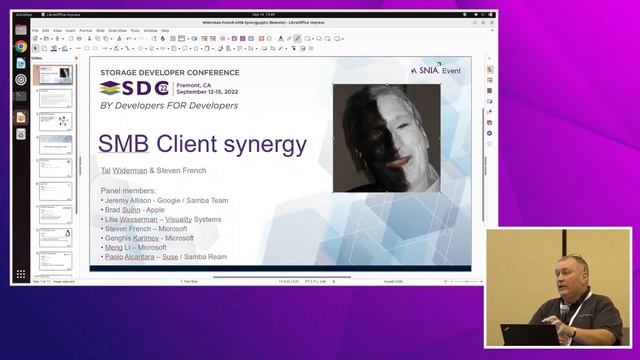This screenshot has height=360, width=640.
Task: Click the Insert Chart toolbar icon
Action: click(x=251, y=39)
